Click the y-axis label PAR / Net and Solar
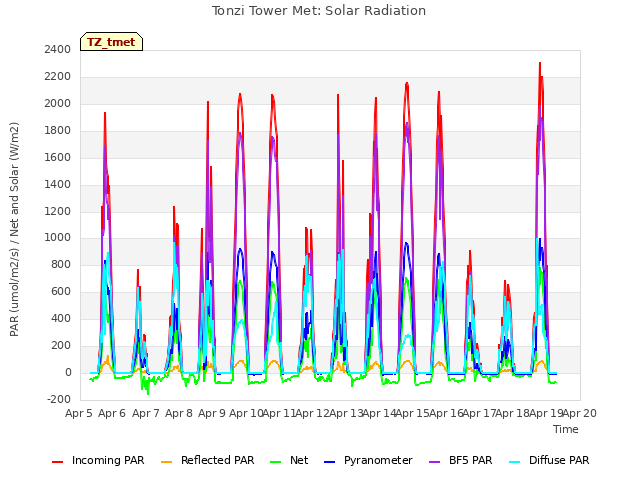640x480 pixels. 14,229
